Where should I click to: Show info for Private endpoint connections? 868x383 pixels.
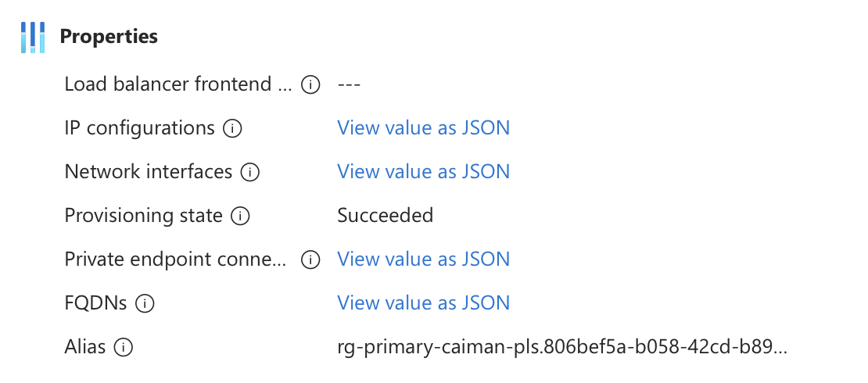click(311, 260)
